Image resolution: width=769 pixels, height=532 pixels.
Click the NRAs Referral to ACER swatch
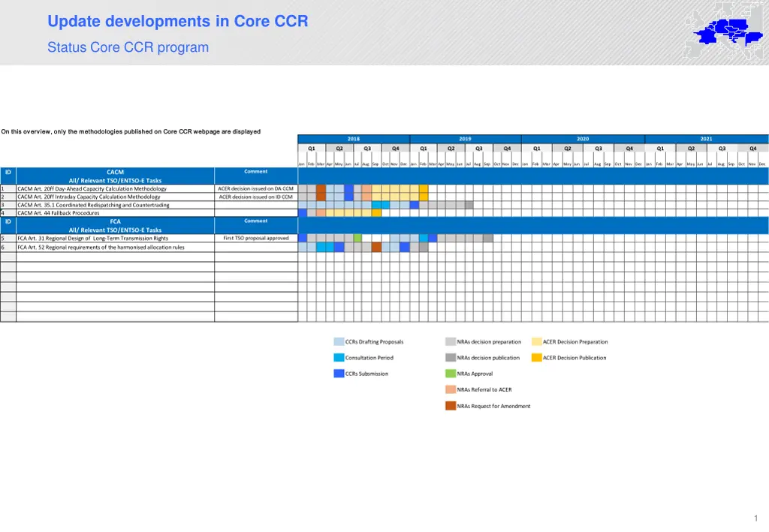click(x=451, y=389)
